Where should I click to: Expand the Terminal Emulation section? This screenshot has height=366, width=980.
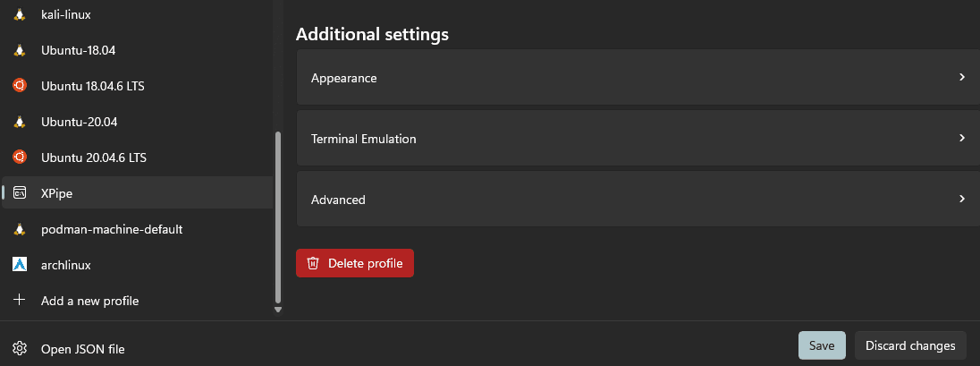[961, 139]
